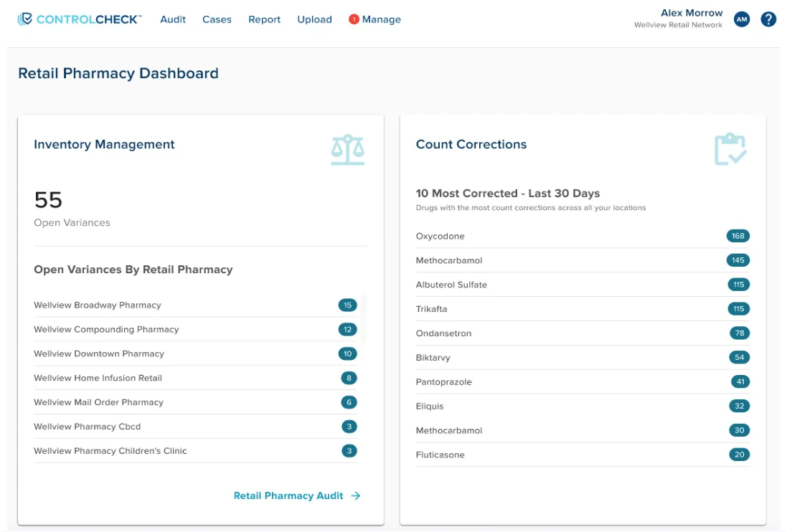Viewport: 787px width, 532px height.
Task: Click the 78 badge for Ondansetron
Action: point(740,333)
